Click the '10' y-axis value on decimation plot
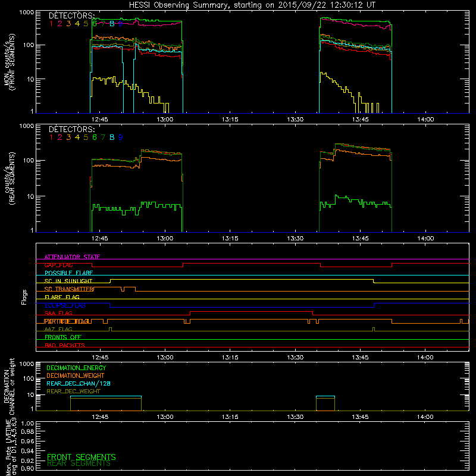This screenshot has width=476, height=476. coord(30,395)
